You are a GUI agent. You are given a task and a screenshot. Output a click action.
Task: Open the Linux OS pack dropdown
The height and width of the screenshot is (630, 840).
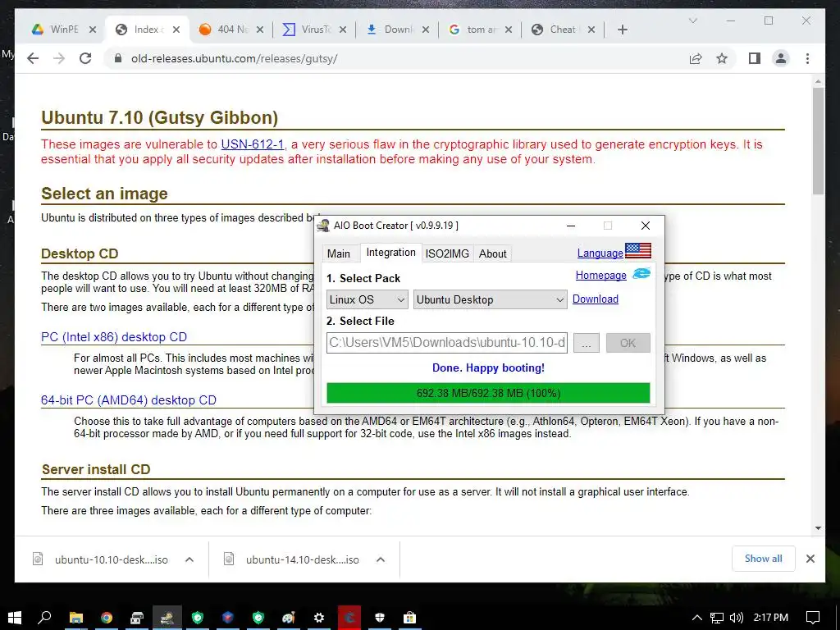click(x=367, y=299)
